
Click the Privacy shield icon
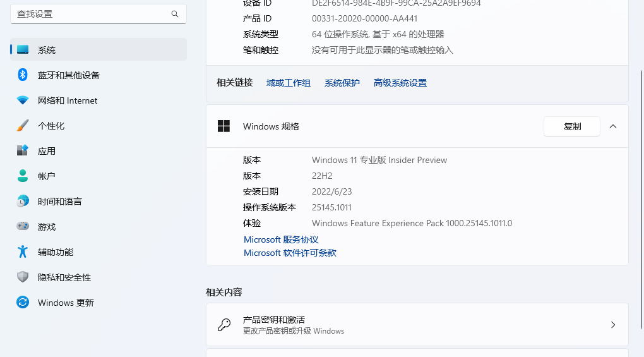click(23, 277)
